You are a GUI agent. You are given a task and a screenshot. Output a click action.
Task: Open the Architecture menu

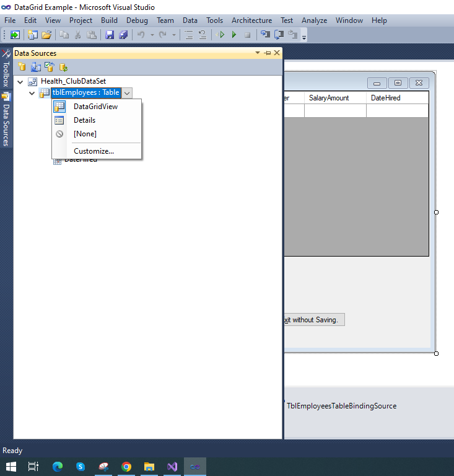[x=251, y=20]
